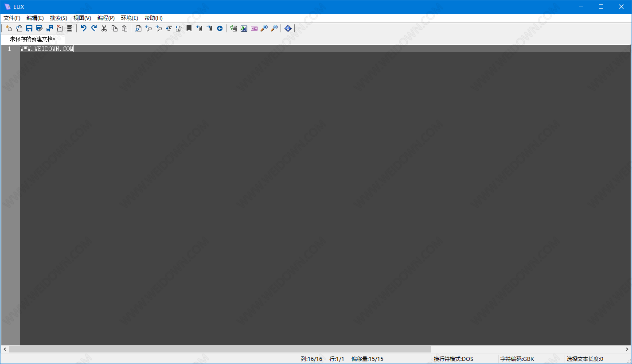Open the 编程(P) menu
The width and height of the screenshot is (632, 364).
click(x=106, y=18)
